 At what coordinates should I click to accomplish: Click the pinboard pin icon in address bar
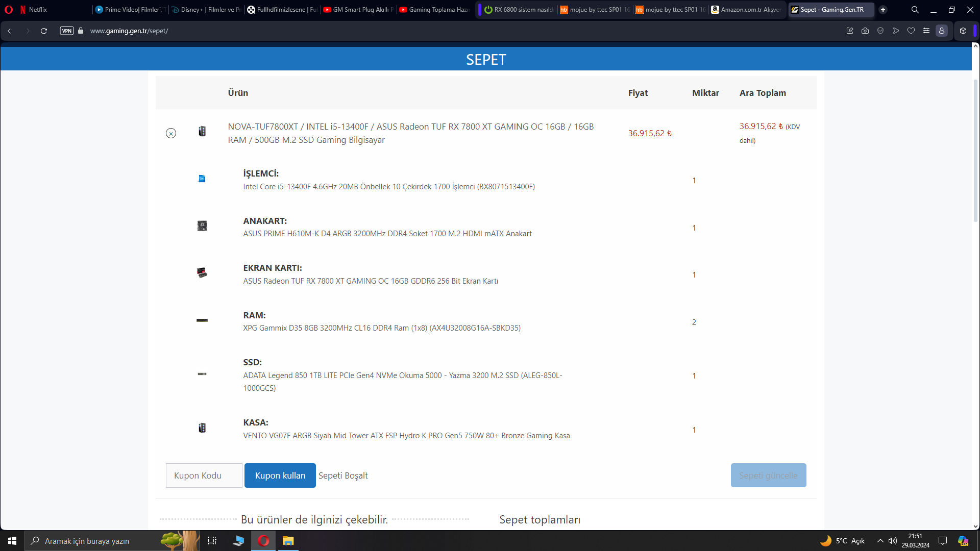[850, 31]
